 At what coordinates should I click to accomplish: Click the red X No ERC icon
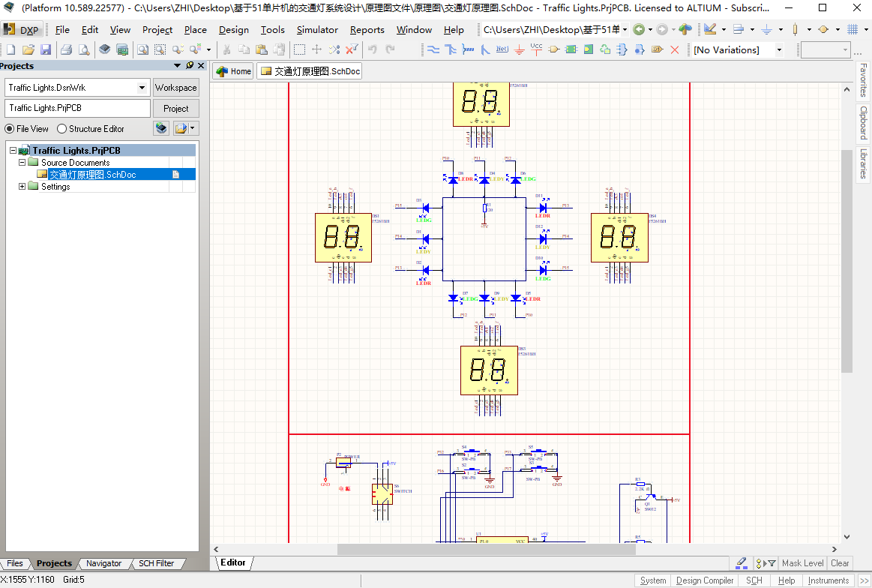click(674, 49)
